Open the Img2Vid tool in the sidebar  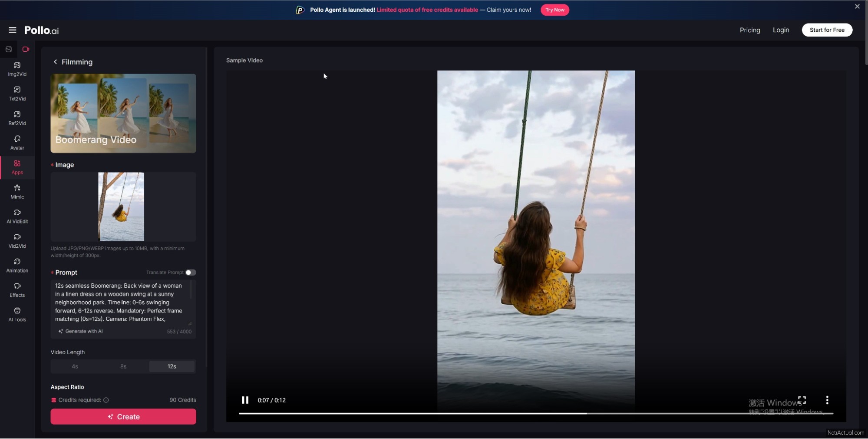click(17, 69)
